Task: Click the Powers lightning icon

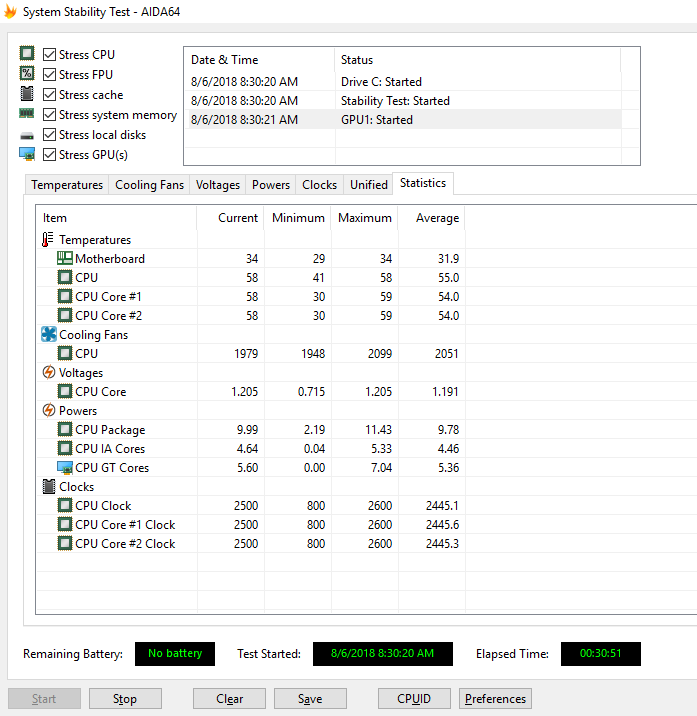Action: [48, 410]
